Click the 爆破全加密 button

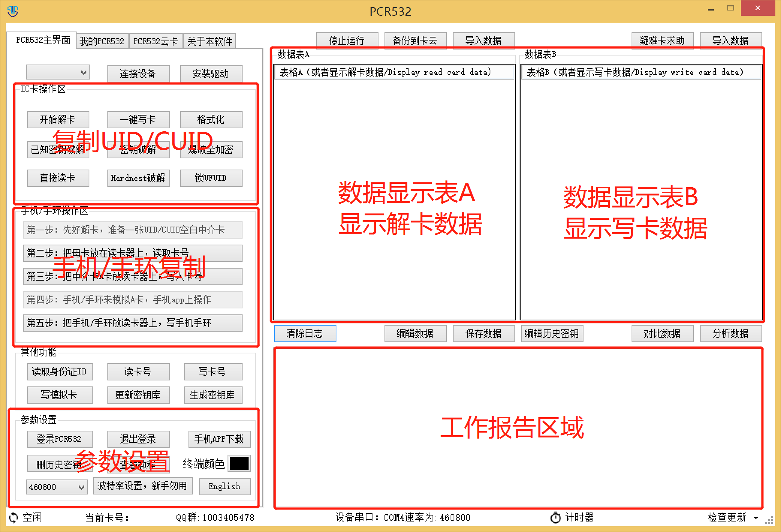click(211, 149)
